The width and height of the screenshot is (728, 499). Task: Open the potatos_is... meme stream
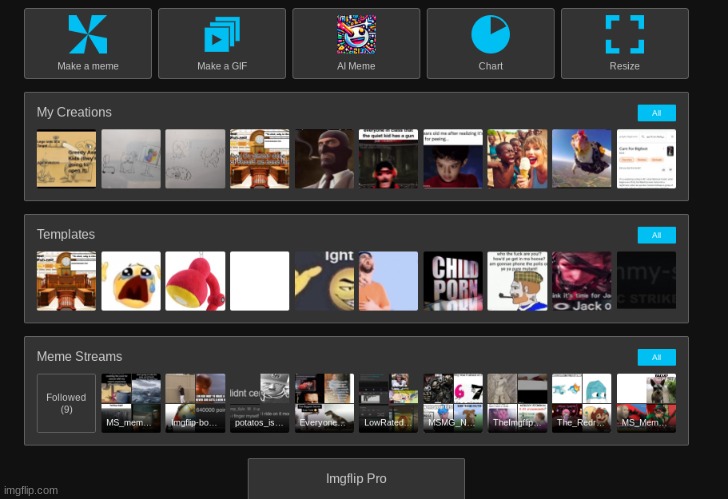tap(259, 403)
